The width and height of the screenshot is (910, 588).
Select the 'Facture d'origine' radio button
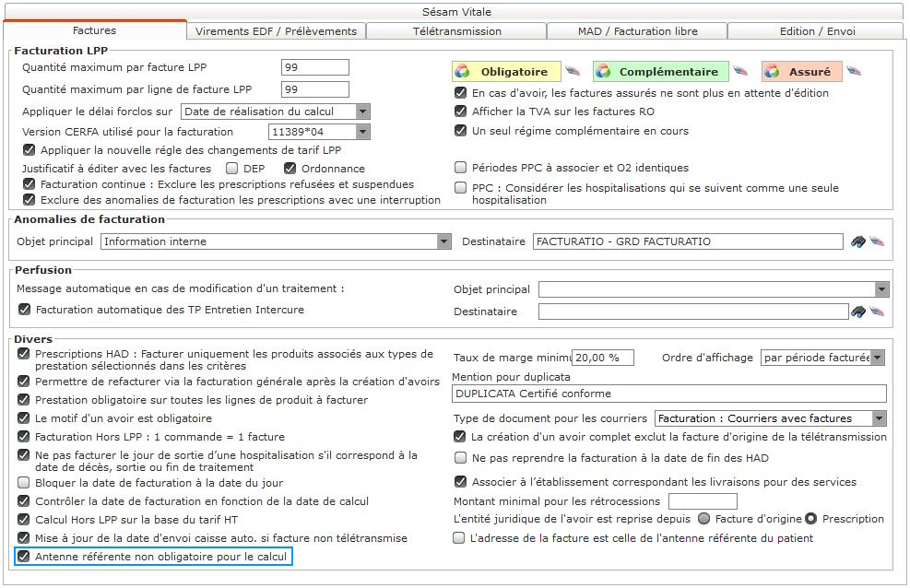point(704,519)
